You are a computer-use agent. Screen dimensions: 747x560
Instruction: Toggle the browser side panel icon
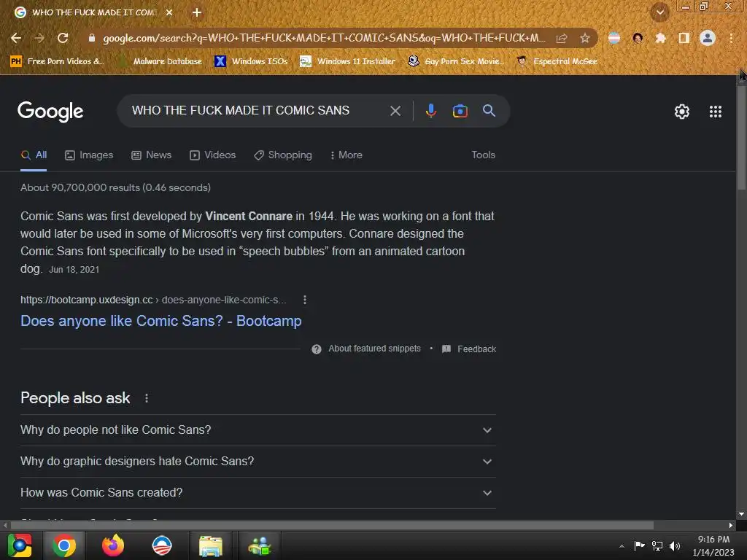pos(684,38)
